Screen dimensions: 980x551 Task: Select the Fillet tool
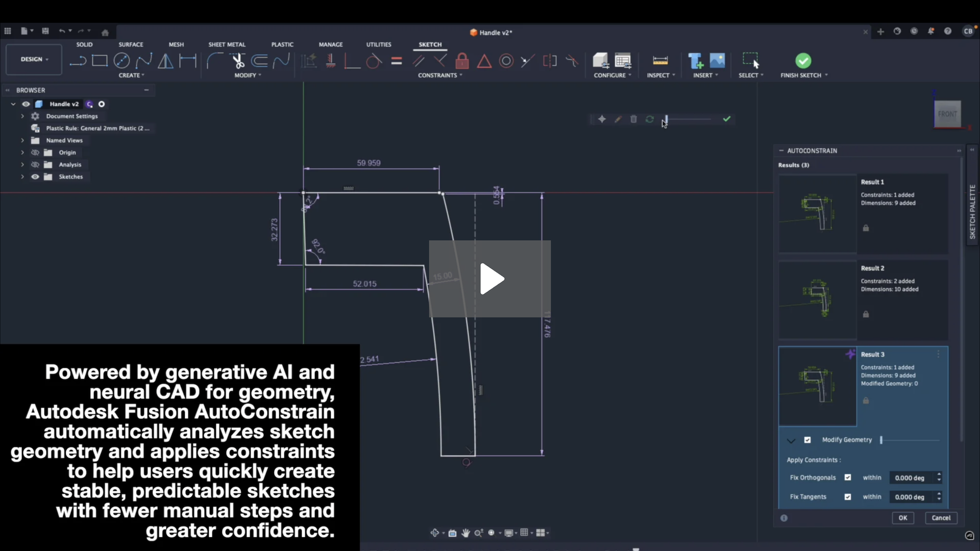pos(214,61)
